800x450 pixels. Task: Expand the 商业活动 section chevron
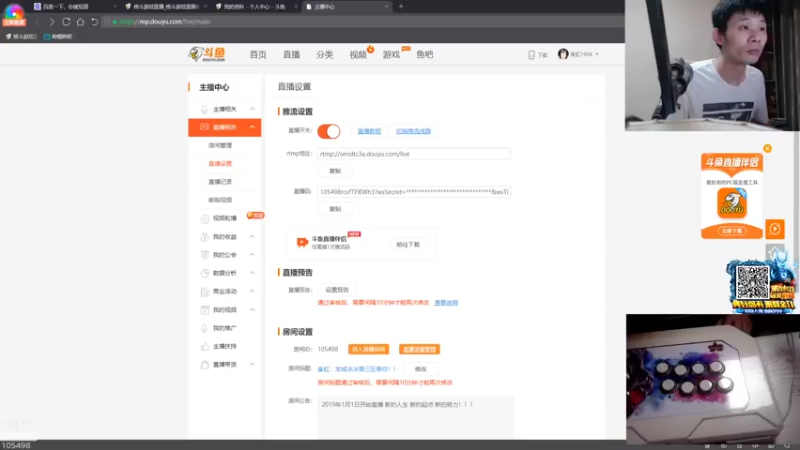coord(252,291)
